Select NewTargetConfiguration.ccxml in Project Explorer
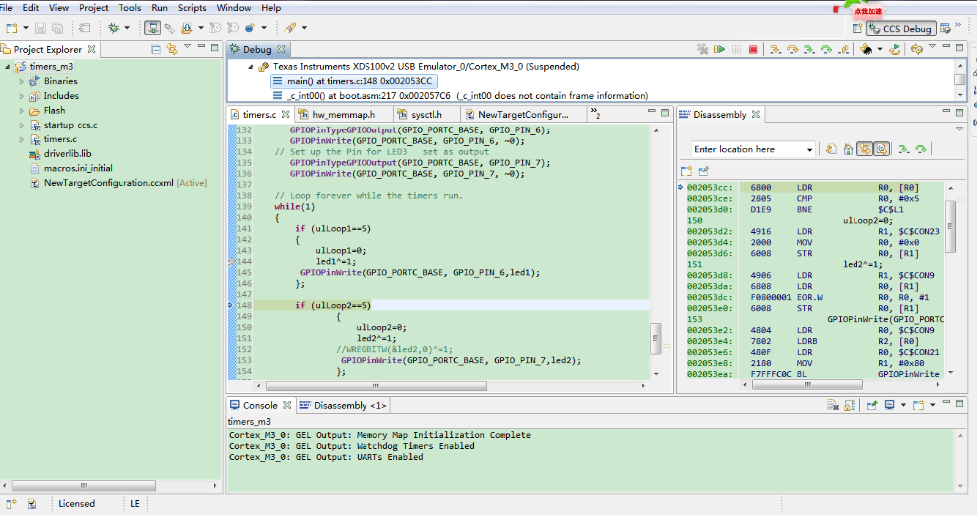Screen dimensions: 980x517 [108, 183]
